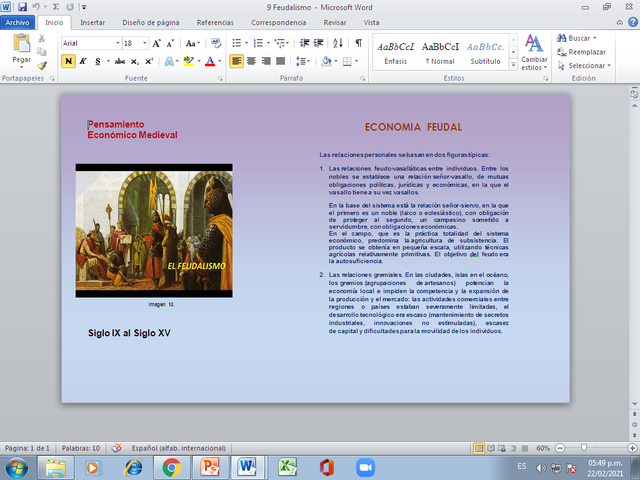The height and width of the screenshot is (480, 640).
Task: Click the Cortar scissors icon
Action: pyautogui.click(x=42, y=38)
